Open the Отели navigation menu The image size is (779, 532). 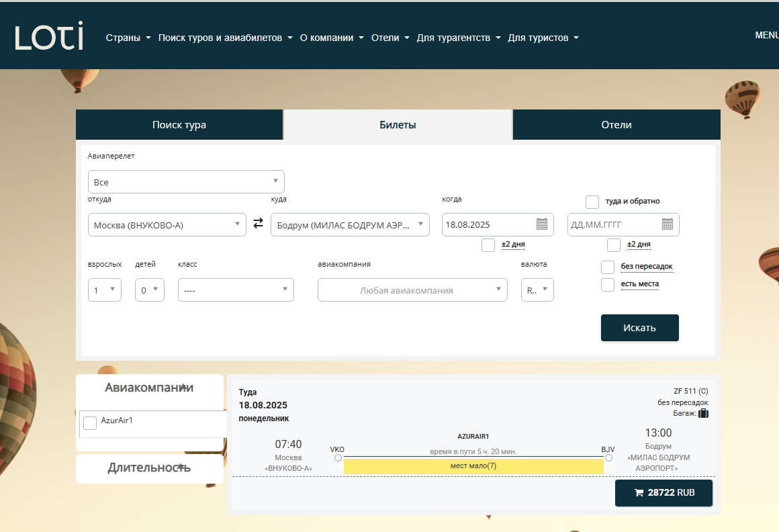[390, 38]
